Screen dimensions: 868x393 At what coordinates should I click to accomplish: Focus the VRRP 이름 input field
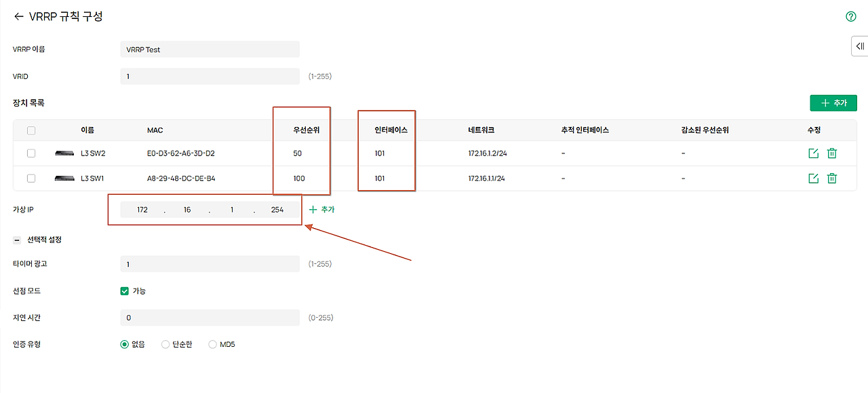[x=210, y=50]
